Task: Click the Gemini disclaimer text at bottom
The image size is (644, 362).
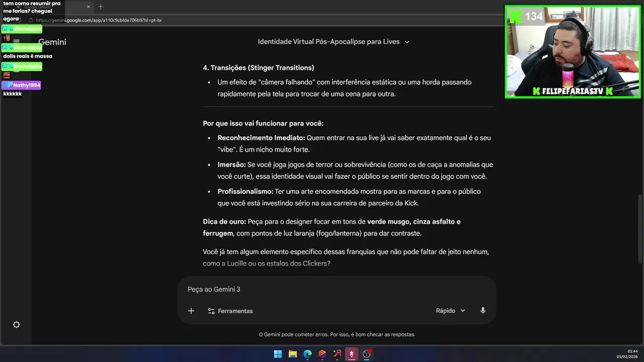Action: pyautogui.click(x=337, y=334)
